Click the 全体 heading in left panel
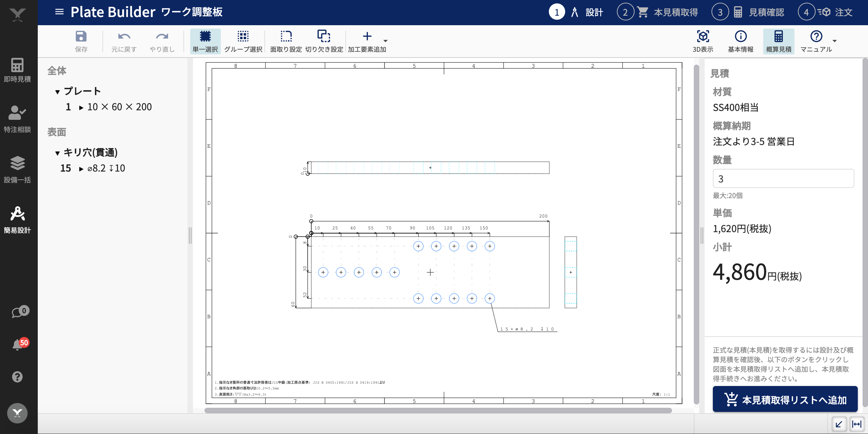 click(57, 71)
